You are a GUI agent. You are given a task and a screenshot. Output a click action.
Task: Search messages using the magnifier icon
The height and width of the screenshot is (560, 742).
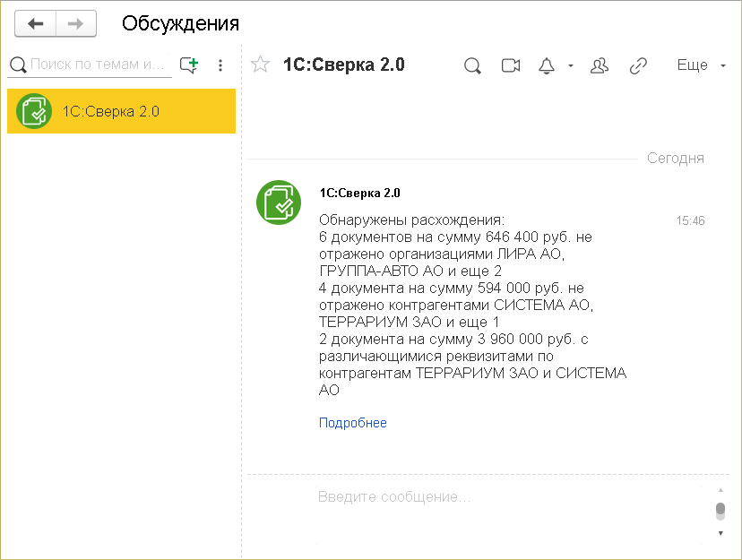click(472, 65)
